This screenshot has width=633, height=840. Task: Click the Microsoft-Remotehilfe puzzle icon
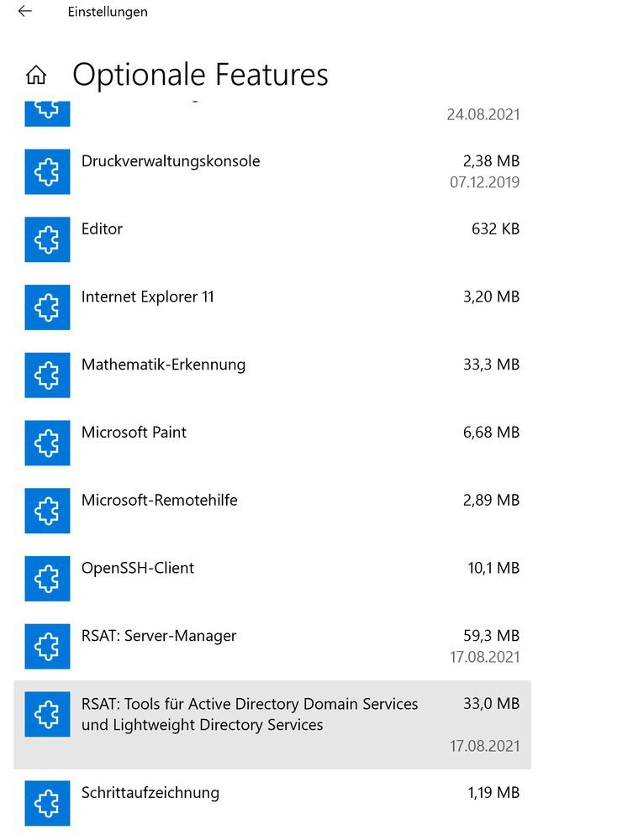click(x=47, y=511)
